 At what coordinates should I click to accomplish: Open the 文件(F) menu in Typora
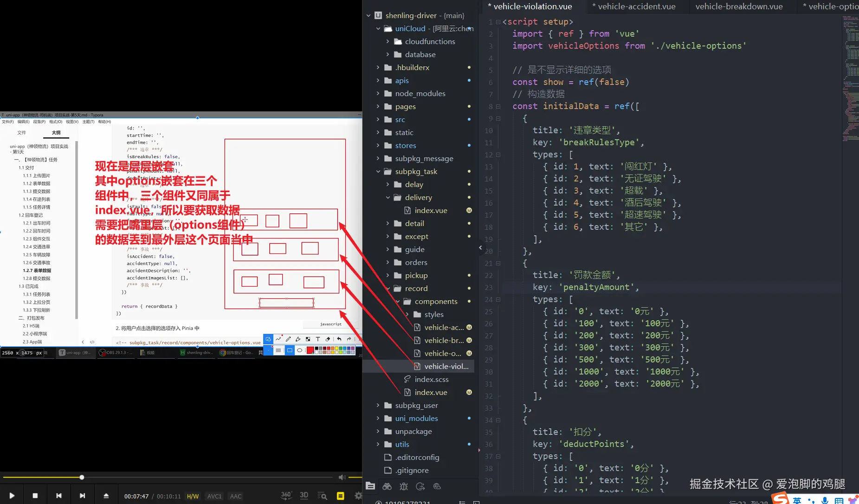click(x=8, y=122)
